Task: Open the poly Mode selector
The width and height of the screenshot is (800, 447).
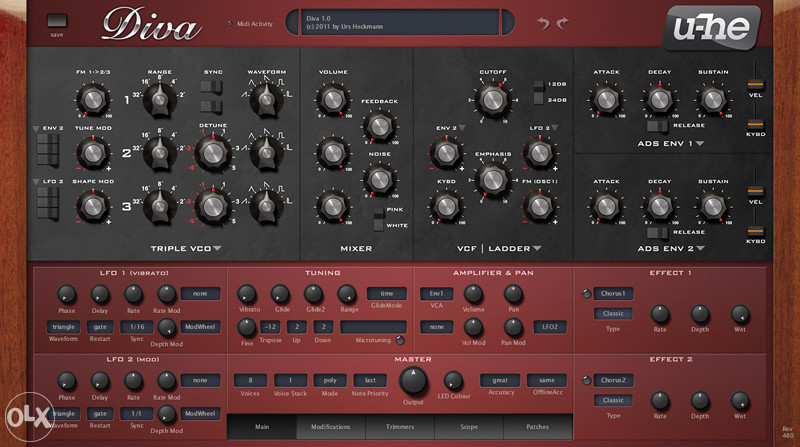Action: pos(330,380)
